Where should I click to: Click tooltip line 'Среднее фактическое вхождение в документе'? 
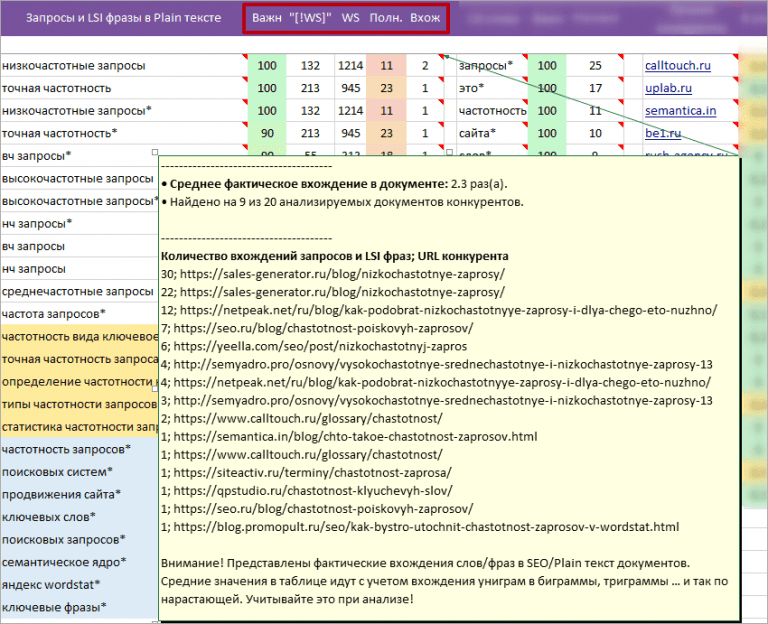tap(334, 184)
